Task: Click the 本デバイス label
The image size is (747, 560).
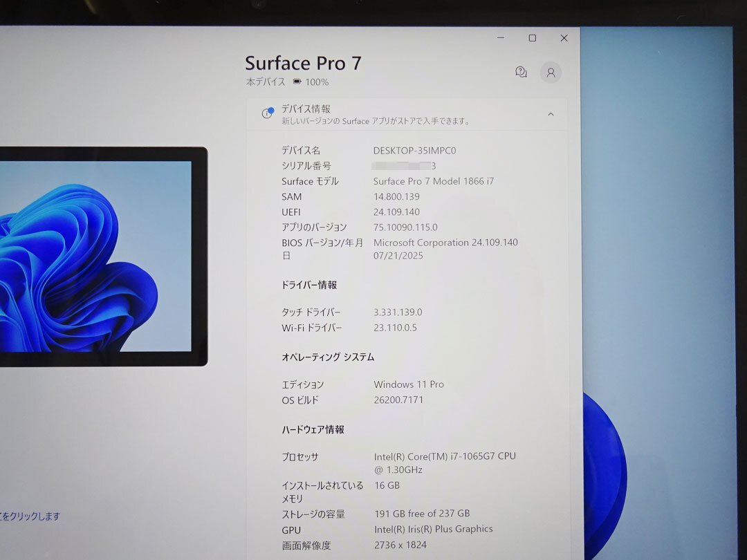Action: point(266,82)
